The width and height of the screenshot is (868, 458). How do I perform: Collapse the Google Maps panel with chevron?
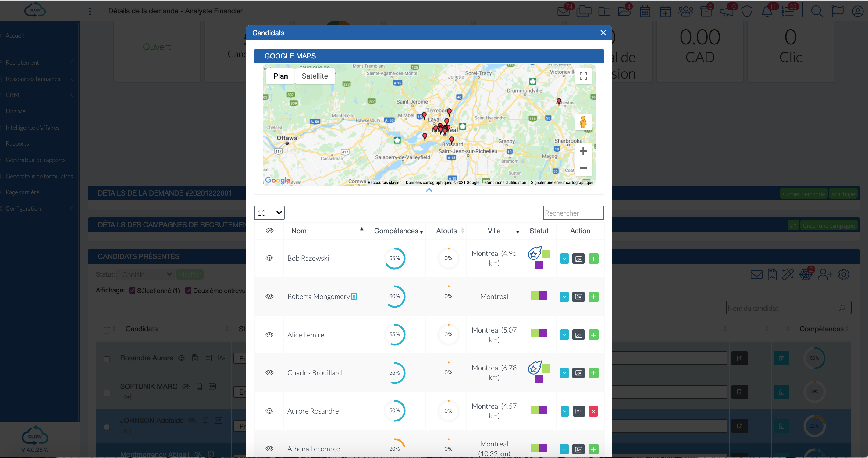coord(429,190)
